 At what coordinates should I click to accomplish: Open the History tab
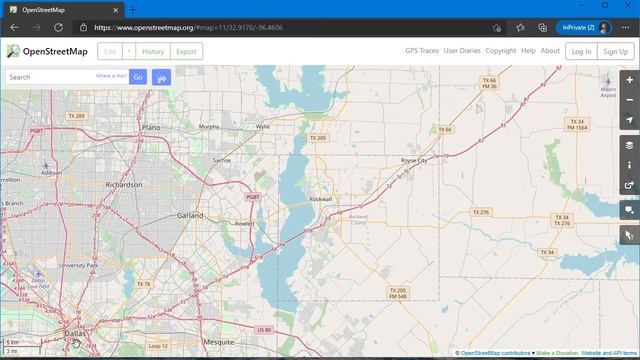(x=153, y=51)
